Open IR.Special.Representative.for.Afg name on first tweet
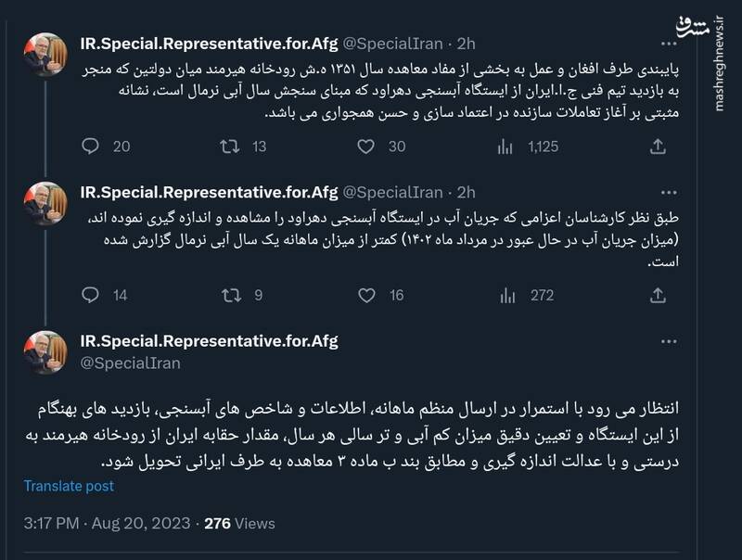The height and width of the screenshot is (560, 742). [210, 43]
